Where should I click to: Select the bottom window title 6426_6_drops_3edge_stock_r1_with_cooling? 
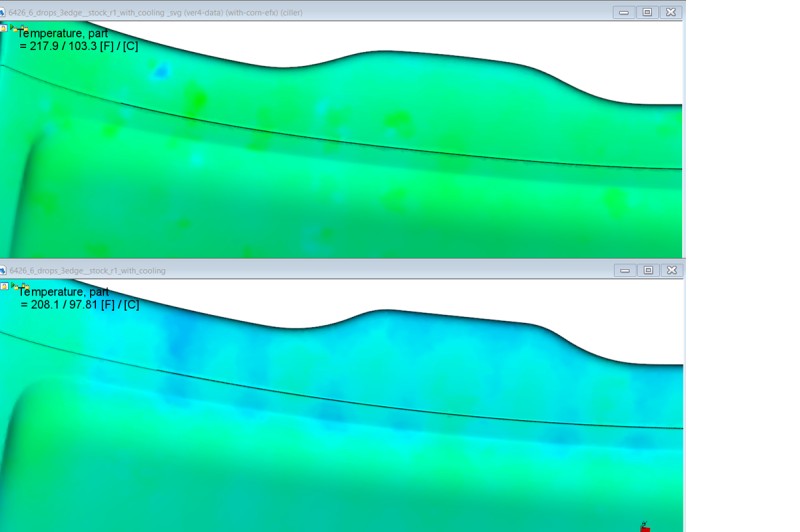tap(88, 270)
